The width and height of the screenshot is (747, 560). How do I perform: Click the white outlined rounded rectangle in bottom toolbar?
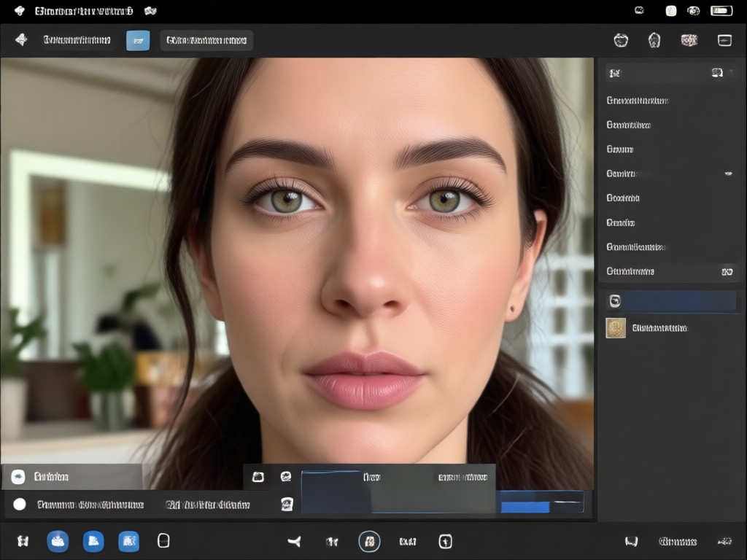[163, 541]
